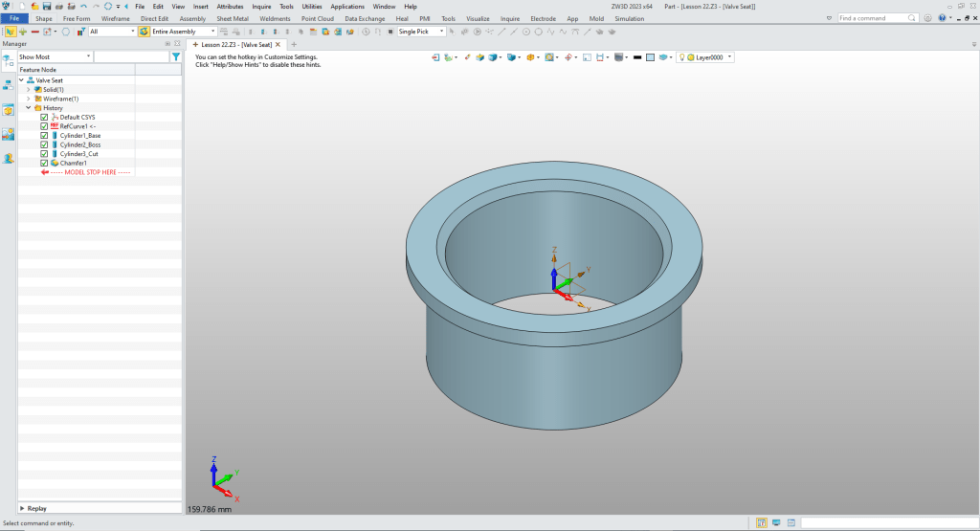Click the blue File button
Screen dimensions: 980x531
click(14, 18)
